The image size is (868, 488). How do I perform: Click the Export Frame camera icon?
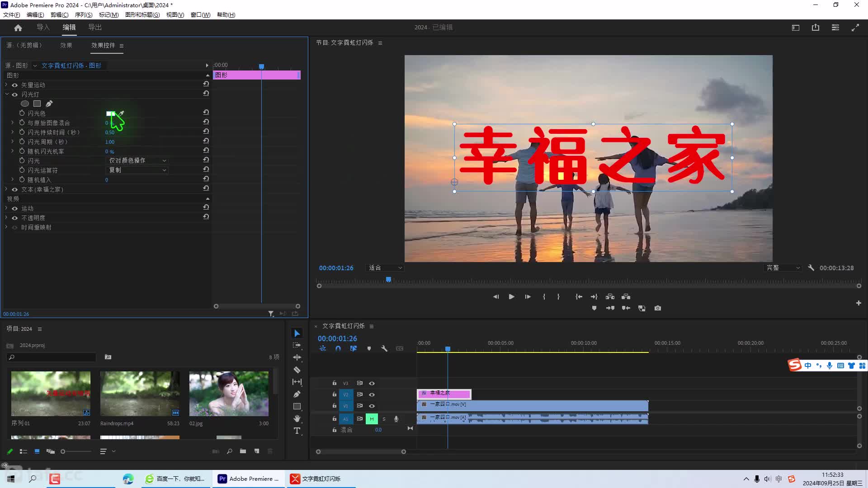(x=658, y=308)
